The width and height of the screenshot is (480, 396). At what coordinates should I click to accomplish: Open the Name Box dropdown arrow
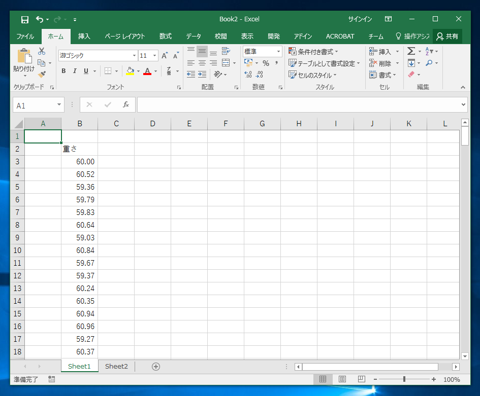pyautogui.click(x=59, y=105)
